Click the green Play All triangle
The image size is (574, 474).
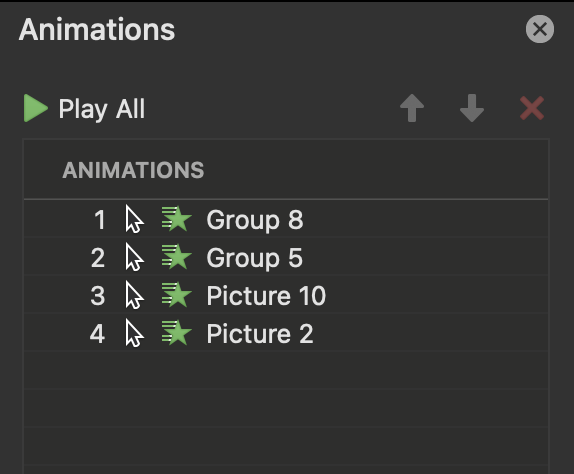[36, 108]
